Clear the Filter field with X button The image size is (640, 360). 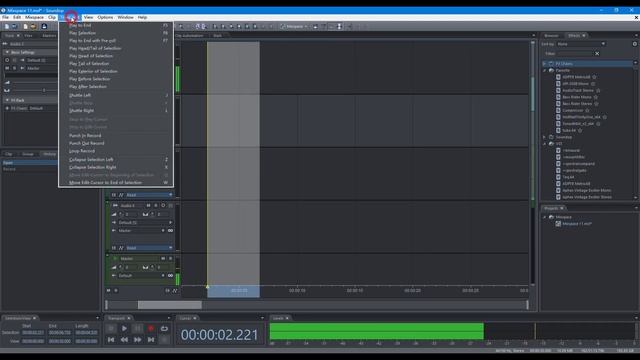[x=597, y=53]
